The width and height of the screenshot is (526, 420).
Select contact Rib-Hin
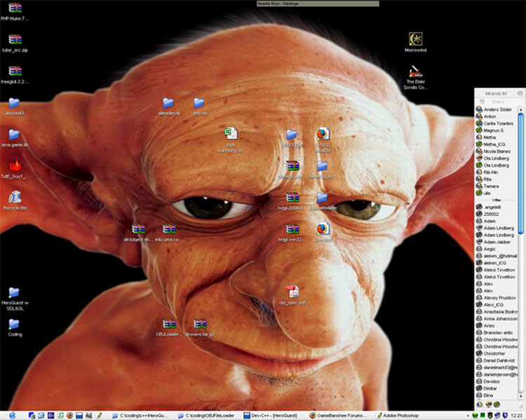pos(497,172)
